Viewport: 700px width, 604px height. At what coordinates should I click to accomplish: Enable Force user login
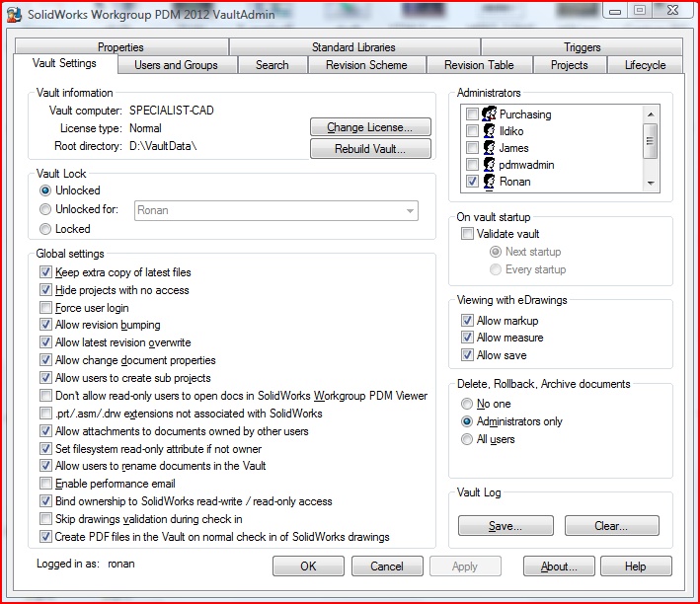click(x=45, y=308)
